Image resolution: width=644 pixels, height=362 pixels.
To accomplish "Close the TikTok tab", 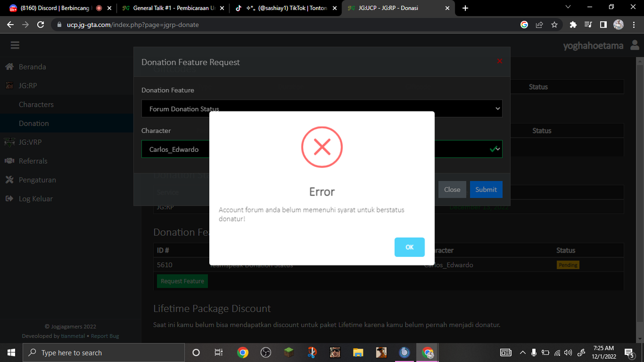I will coord(335,8).
